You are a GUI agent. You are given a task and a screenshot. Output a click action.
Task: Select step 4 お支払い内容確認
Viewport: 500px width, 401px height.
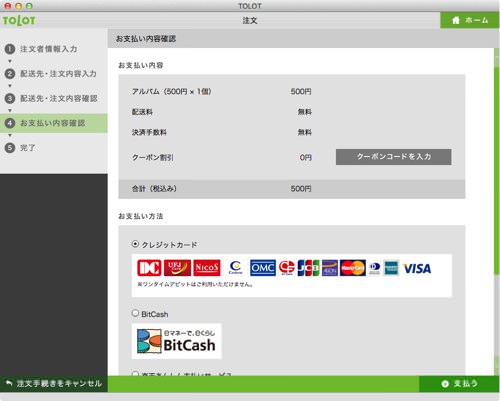point(54,123)
